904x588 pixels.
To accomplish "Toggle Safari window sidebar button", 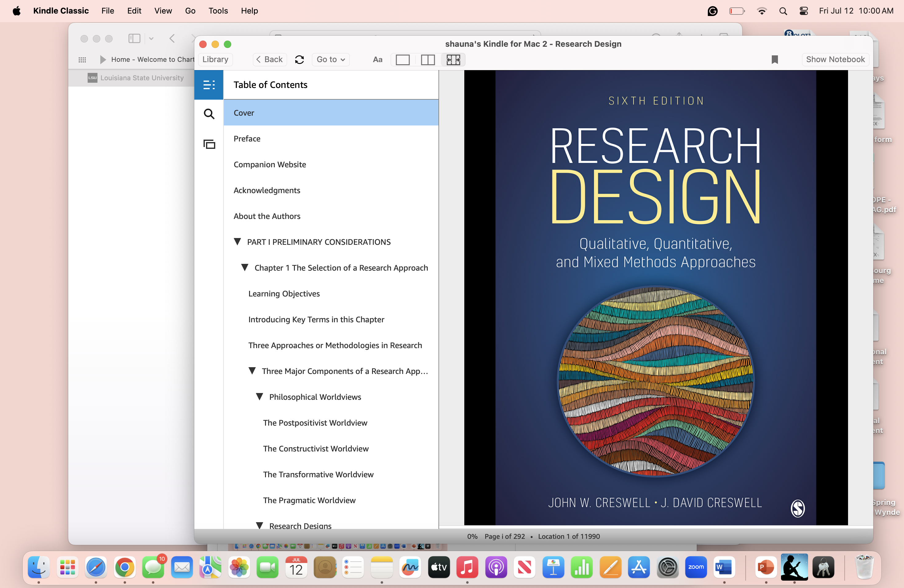I will (134, 38).
